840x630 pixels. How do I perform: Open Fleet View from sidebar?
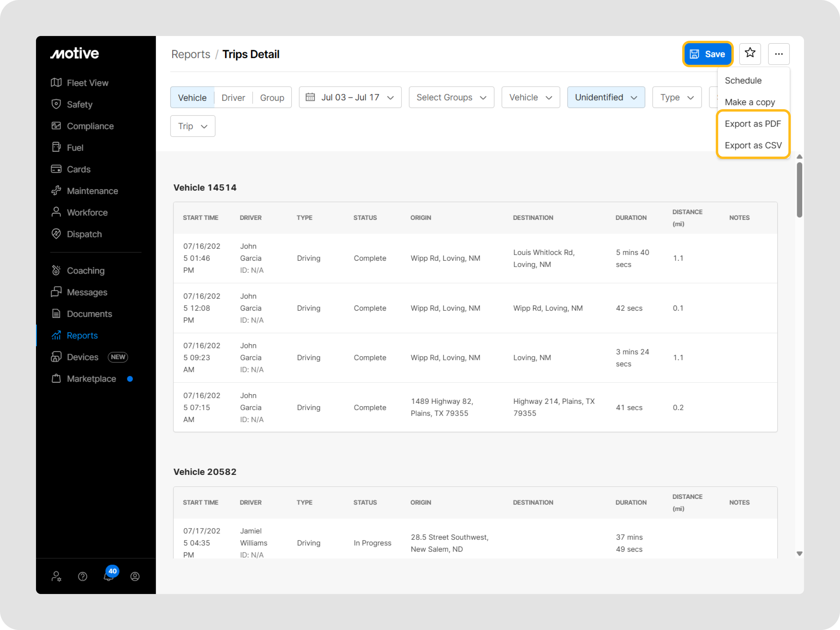87,83
